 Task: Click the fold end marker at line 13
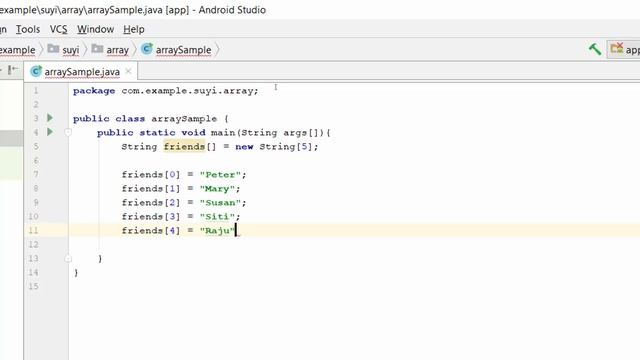click(68, 258)
